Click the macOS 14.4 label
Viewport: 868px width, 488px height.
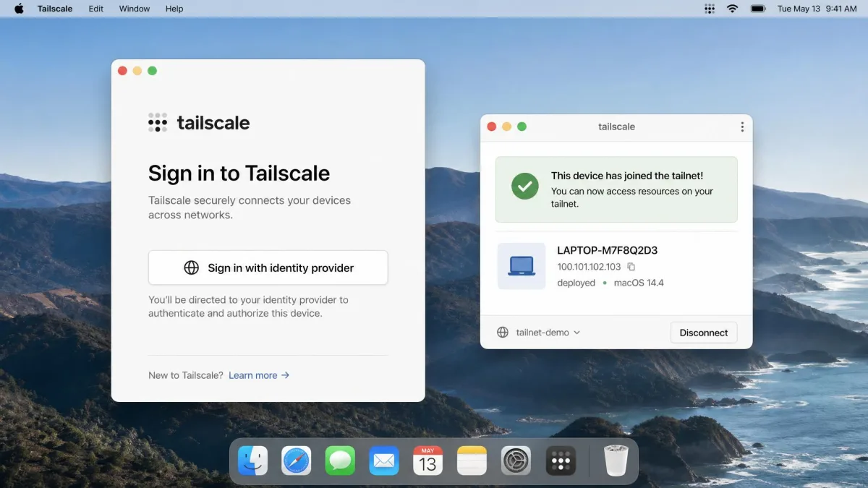[639, 283]
